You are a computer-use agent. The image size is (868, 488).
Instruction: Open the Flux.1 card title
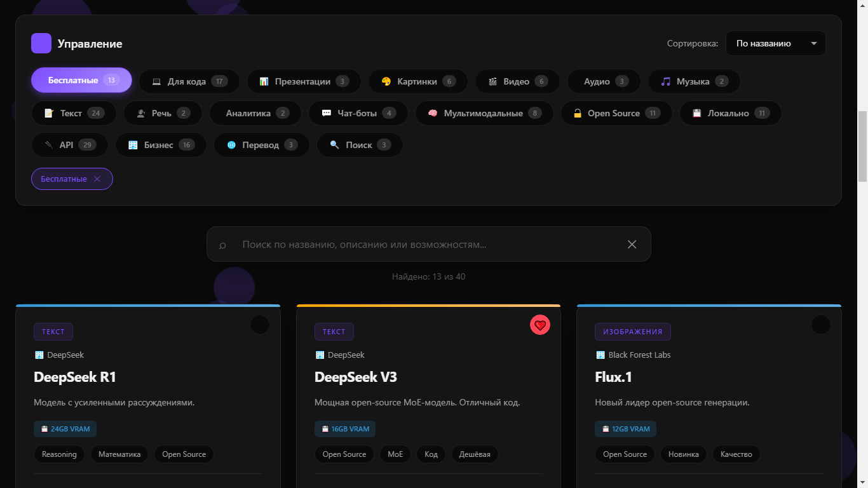[614, 377]
